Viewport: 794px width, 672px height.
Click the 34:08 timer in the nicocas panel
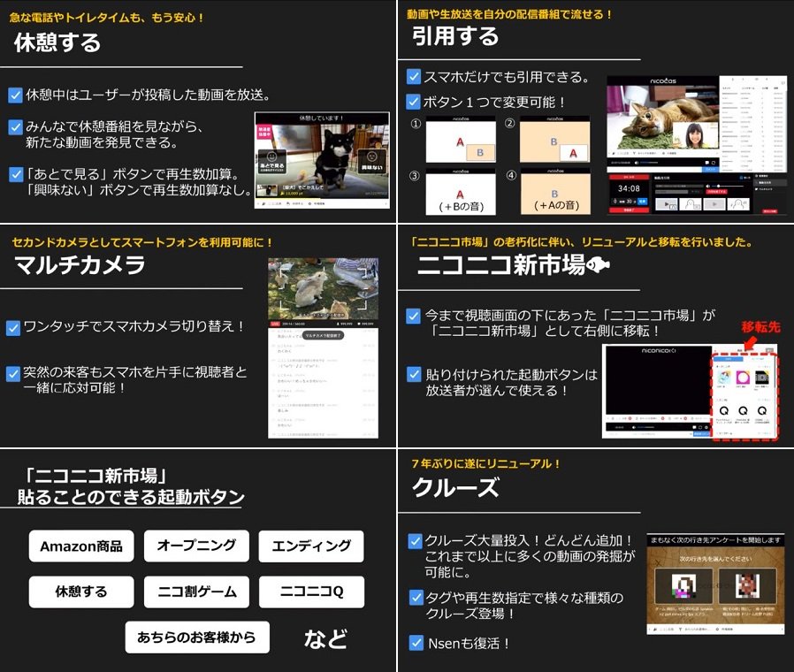coord(629,188)
